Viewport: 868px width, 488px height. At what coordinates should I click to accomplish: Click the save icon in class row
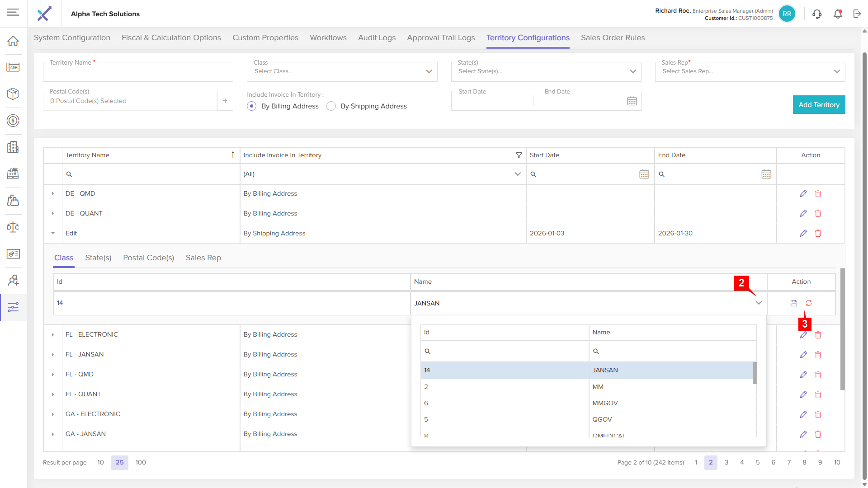(793, 303)
